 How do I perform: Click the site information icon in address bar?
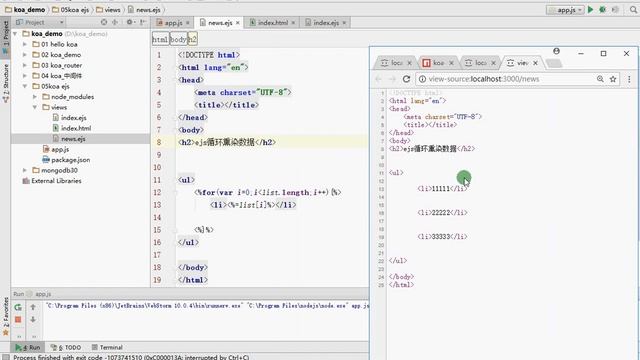(x=422, y=79)
